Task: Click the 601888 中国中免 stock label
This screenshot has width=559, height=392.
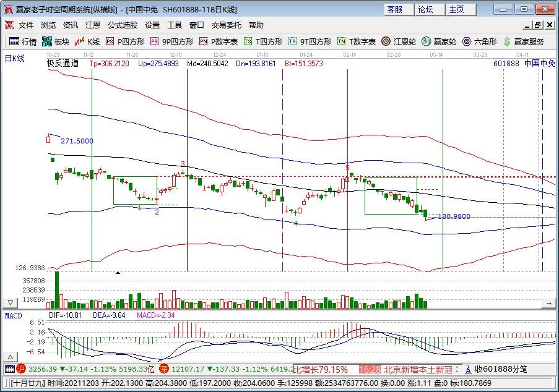Action: pyautogui.click(x=524, y=63)
